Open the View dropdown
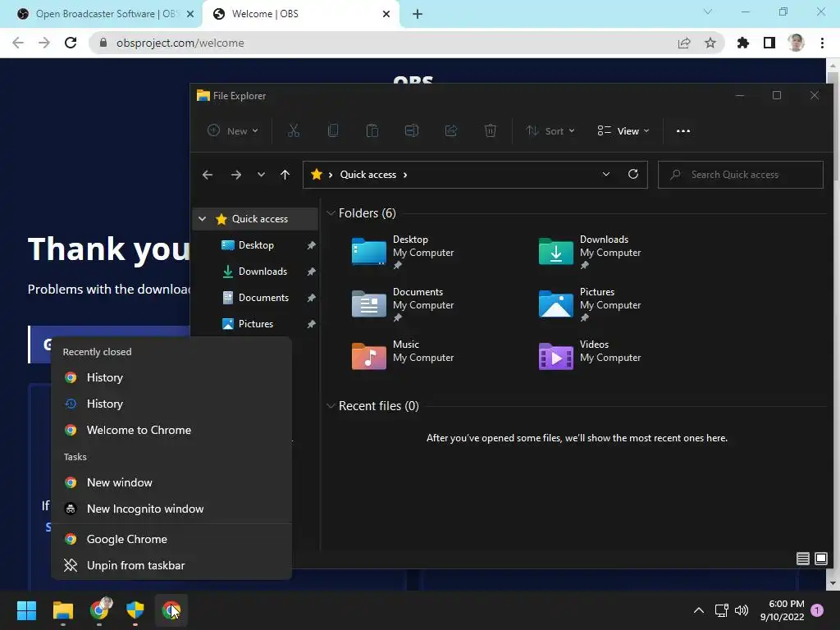The image size is (840, 630). click(623, 130)
